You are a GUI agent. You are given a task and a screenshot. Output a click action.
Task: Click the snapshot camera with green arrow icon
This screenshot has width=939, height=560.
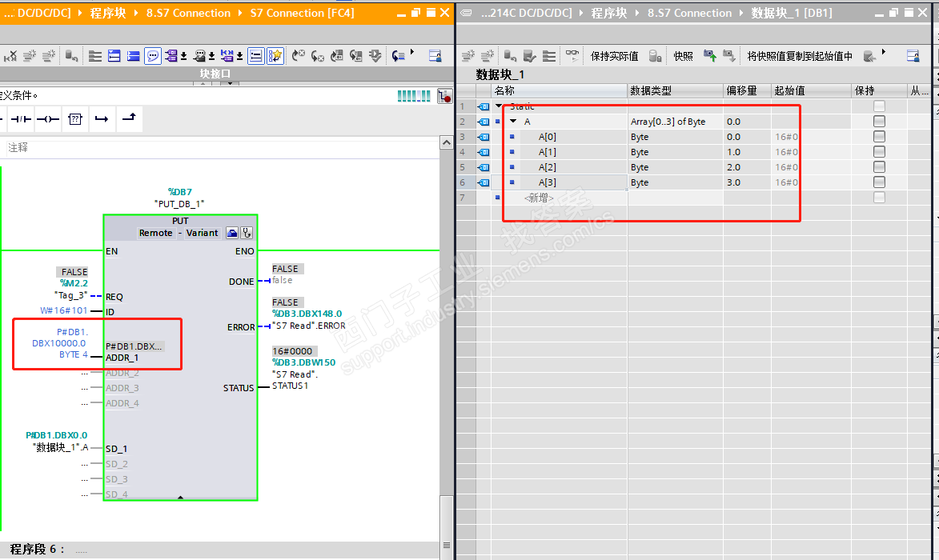point(709,56)
